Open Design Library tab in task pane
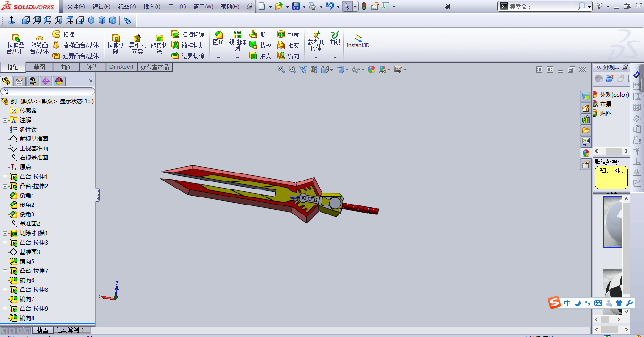 point(586,119)
